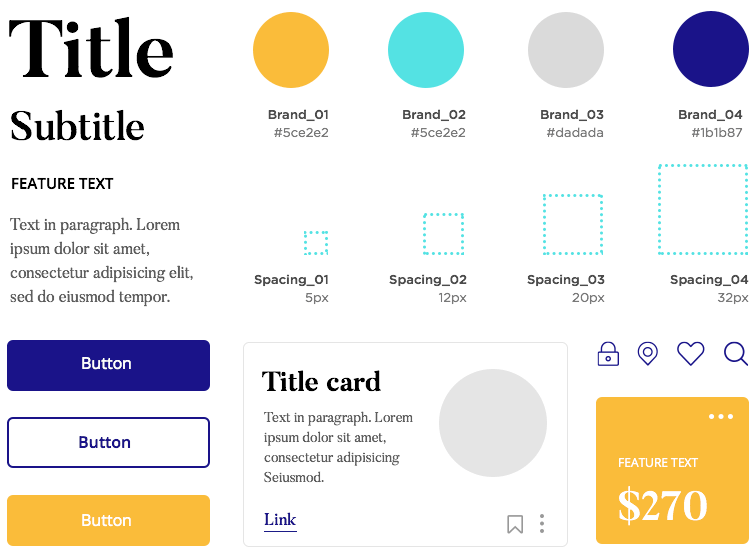Select the Brand_02 cyan color circle

click(426, 50)
